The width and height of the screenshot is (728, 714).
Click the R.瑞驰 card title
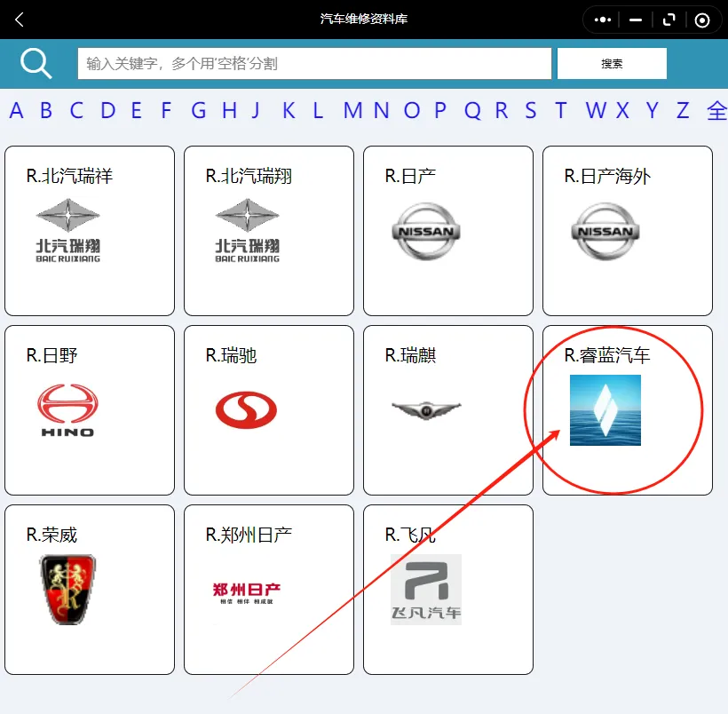tap(231, 356)
